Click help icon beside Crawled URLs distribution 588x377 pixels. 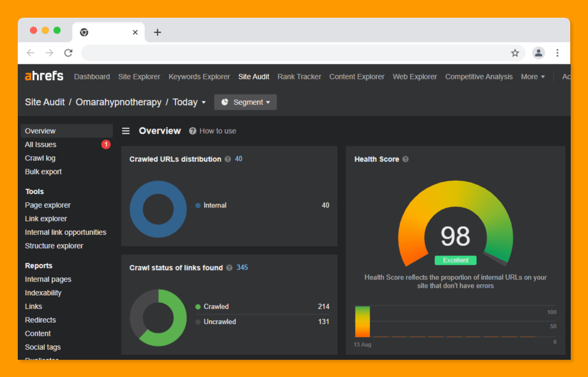click(228, 159)
